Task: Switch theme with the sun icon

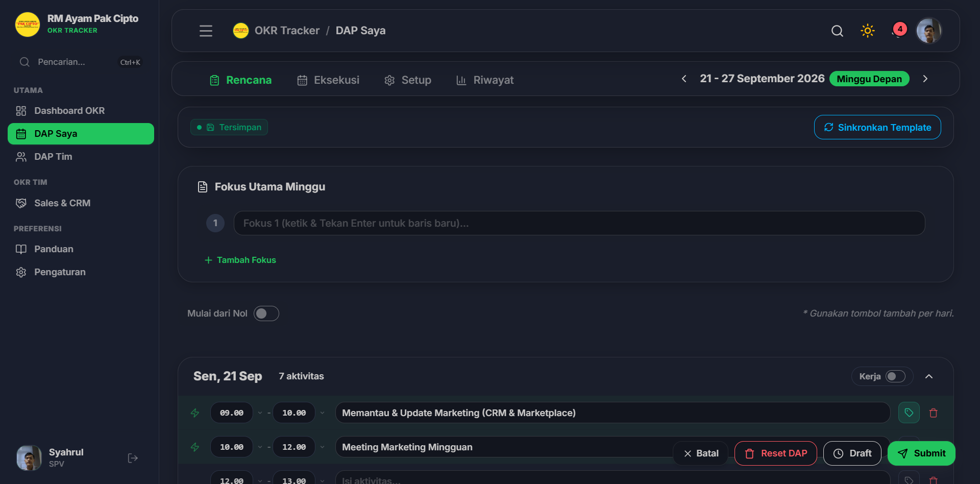Action: click(x=868, y=31)
